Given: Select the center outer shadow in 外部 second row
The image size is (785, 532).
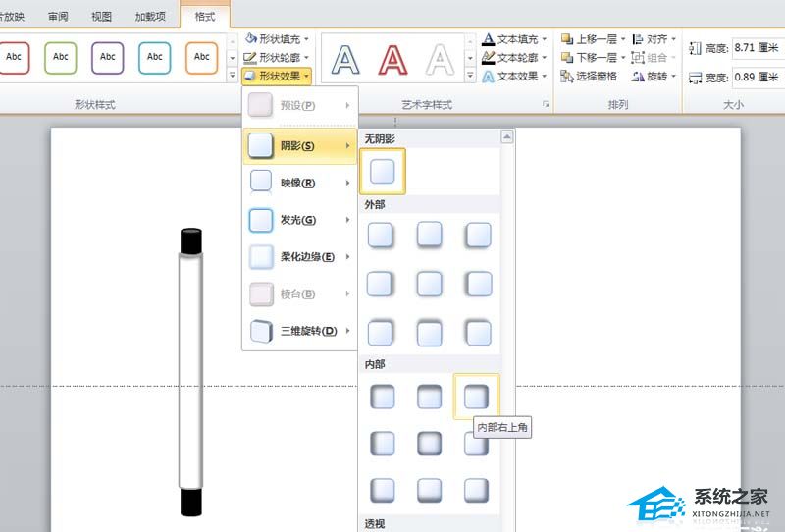Looking at the screenshot, I should [430, 284].
